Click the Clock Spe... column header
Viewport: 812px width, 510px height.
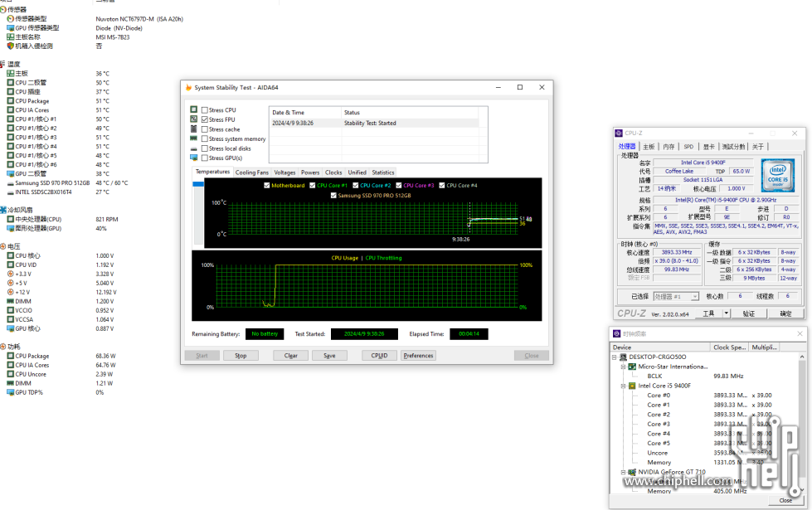coord(730,347)
